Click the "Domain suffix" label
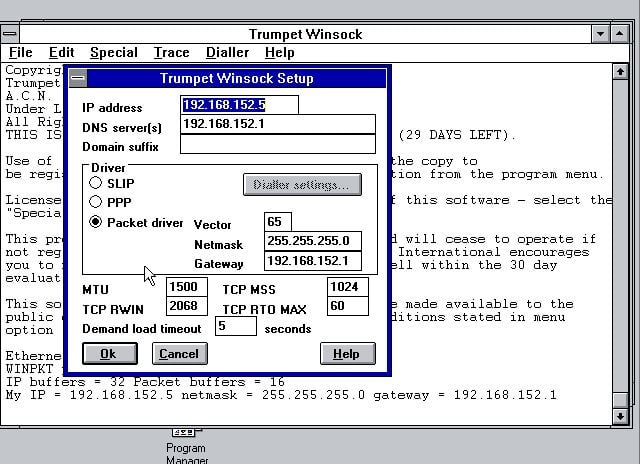Screen dimensions: 640x464 [x=120, y=147]
